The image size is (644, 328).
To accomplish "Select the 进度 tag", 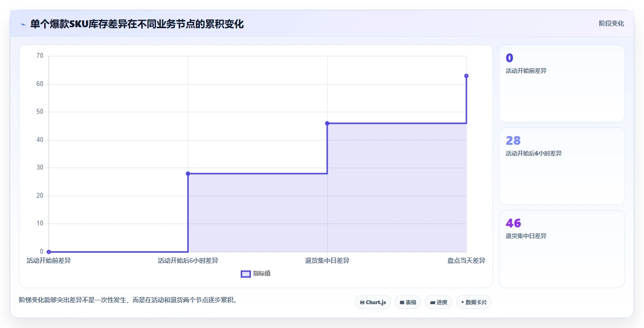I will (439, 302).
